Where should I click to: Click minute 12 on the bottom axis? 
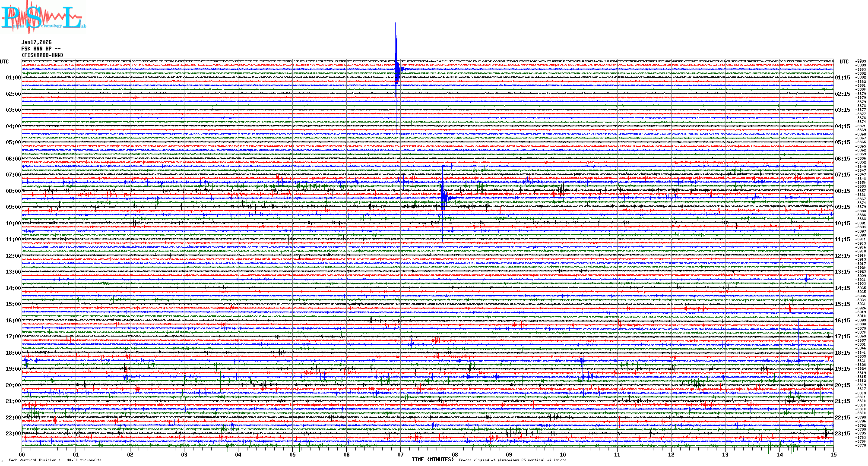click(671, 455)
